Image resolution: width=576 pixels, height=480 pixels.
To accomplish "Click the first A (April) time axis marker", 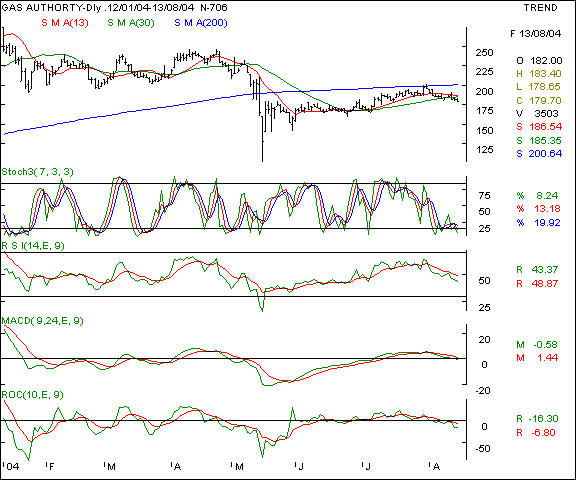I will 177,467.
